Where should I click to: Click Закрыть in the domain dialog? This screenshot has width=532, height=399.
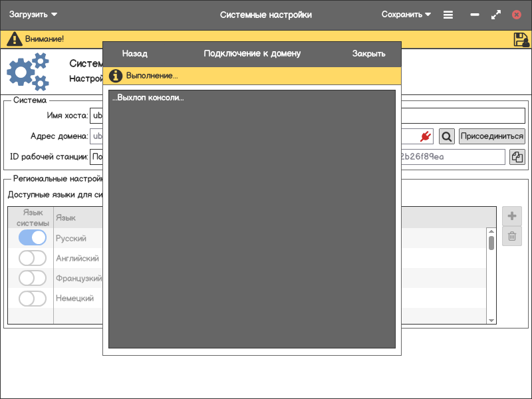pyautogui.click(x=369, y=54)
